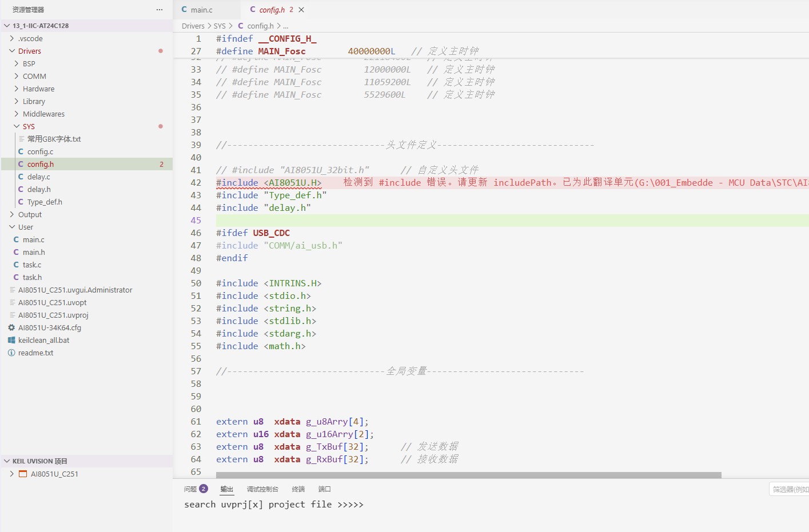Click the #ifdef USB_CDC line

tap(253, 233)
